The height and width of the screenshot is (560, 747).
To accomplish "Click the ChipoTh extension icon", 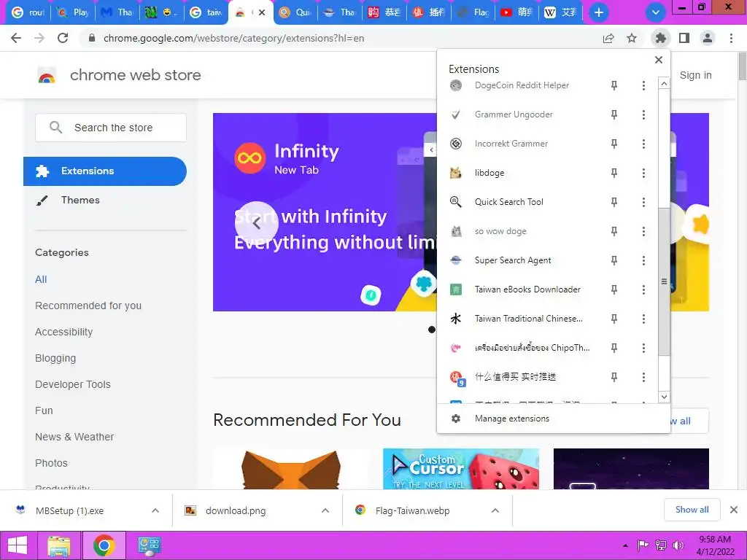I will click(456, 348).
